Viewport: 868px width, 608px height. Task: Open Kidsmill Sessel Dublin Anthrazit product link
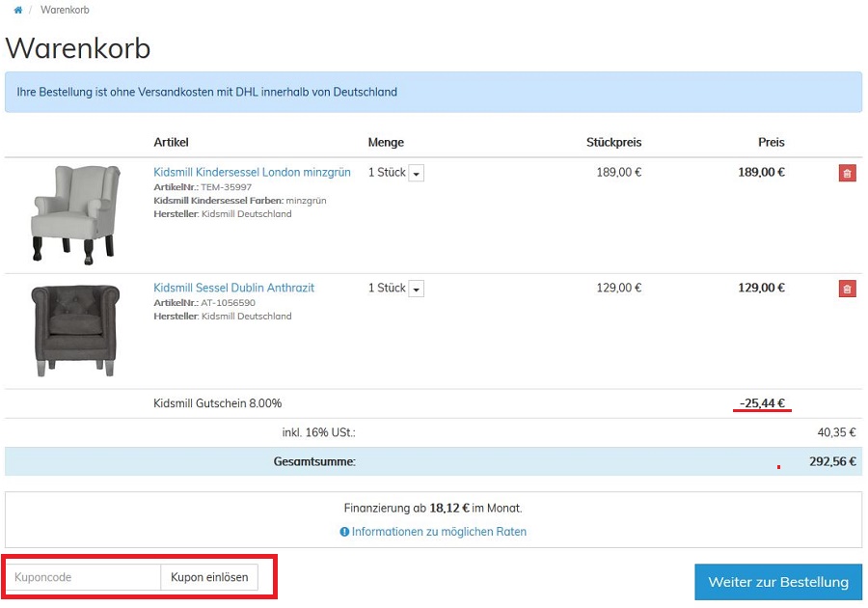pyautogui.click(x=233, y=288)
